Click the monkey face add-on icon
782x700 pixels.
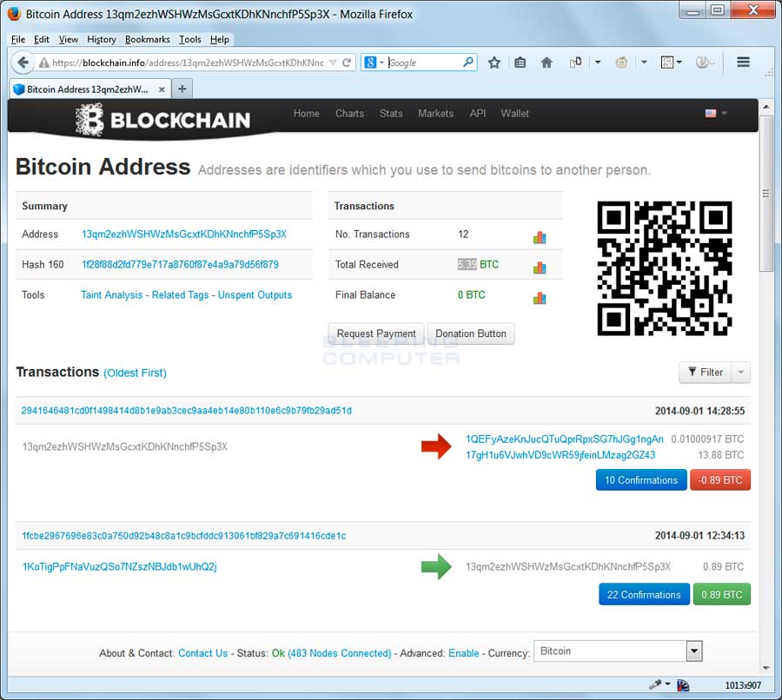(621, 63)
